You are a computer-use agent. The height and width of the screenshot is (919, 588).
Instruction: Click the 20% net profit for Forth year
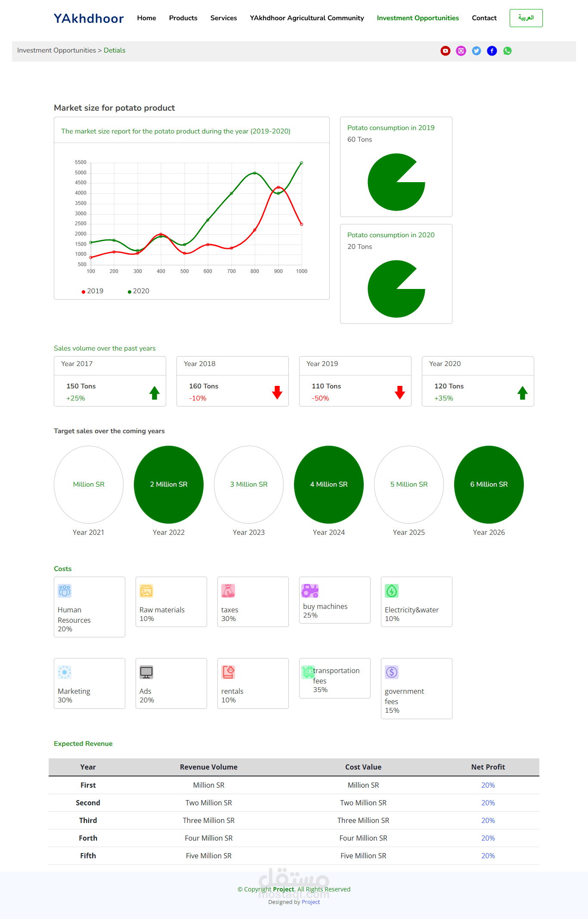(x=488, y=838)
